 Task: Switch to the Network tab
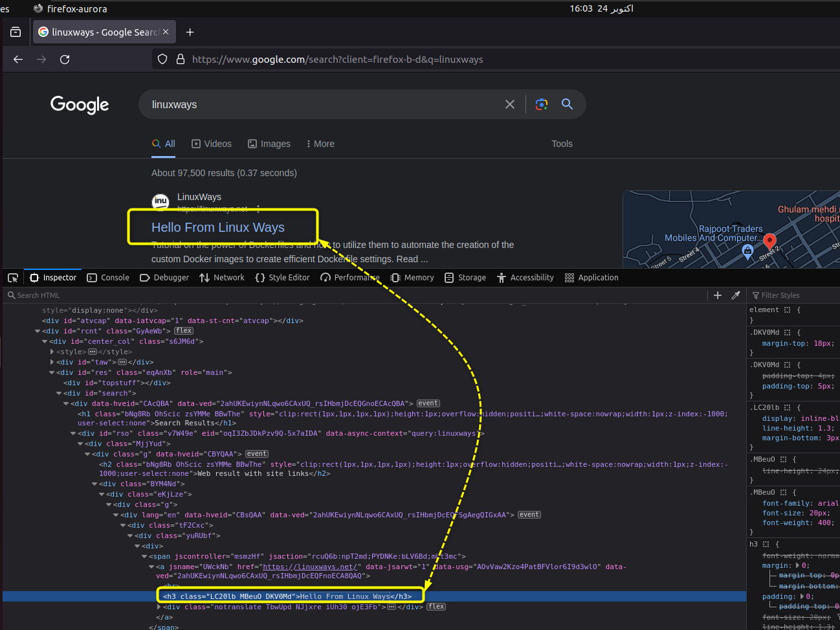pyautogui.click(x=222, y=278)
